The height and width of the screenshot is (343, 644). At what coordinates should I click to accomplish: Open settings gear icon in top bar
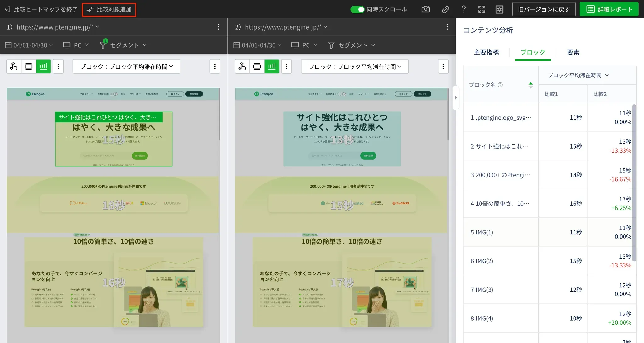[x=499, y=9]
